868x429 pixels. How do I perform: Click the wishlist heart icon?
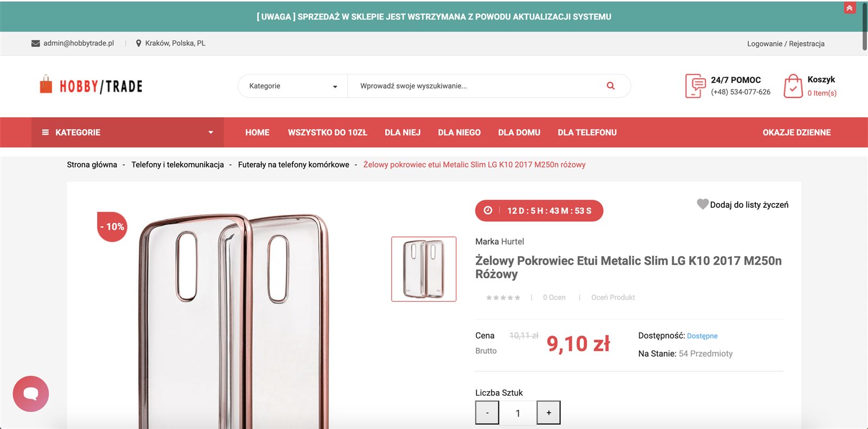(703, 204)
